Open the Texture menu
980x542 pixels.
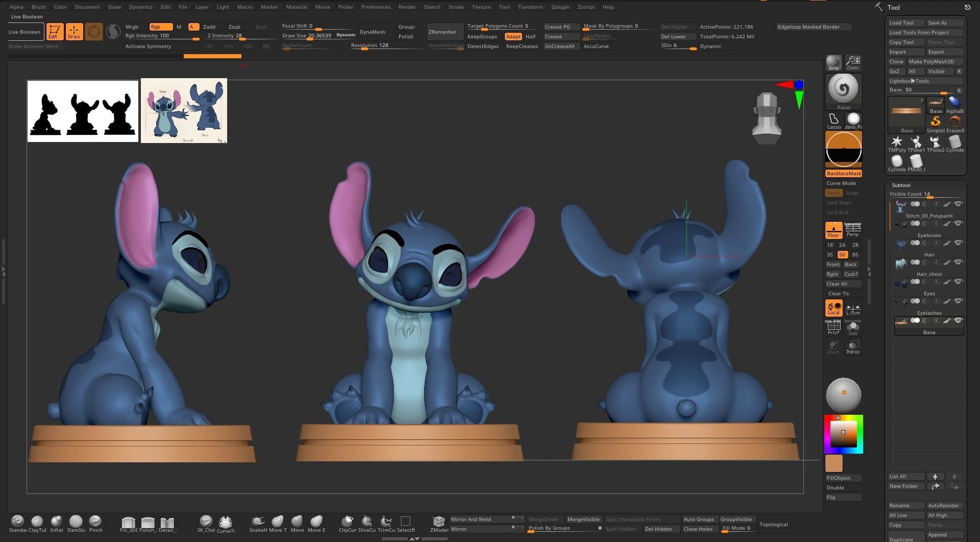pos(481,7)
